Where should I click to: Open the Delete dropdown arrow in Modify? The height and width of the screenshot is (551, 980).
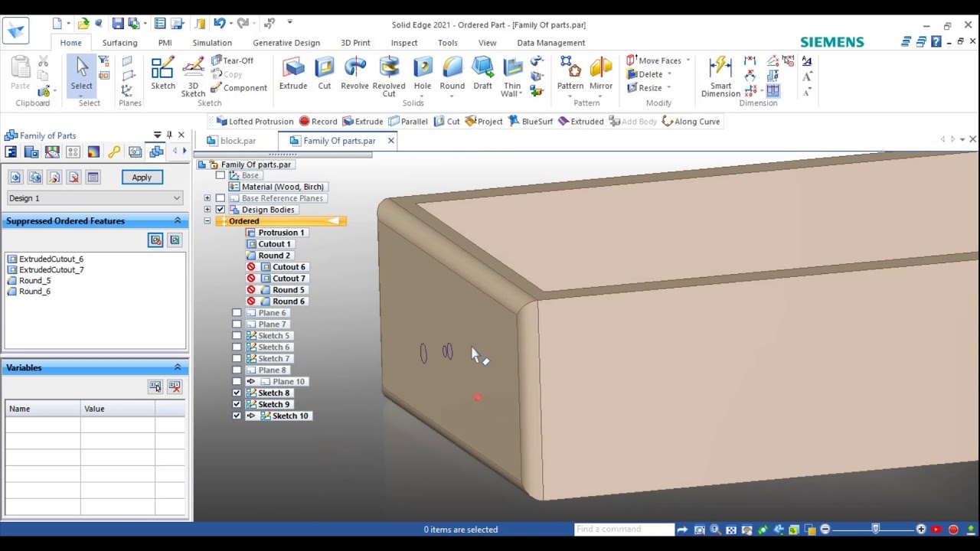click(669, 74)
